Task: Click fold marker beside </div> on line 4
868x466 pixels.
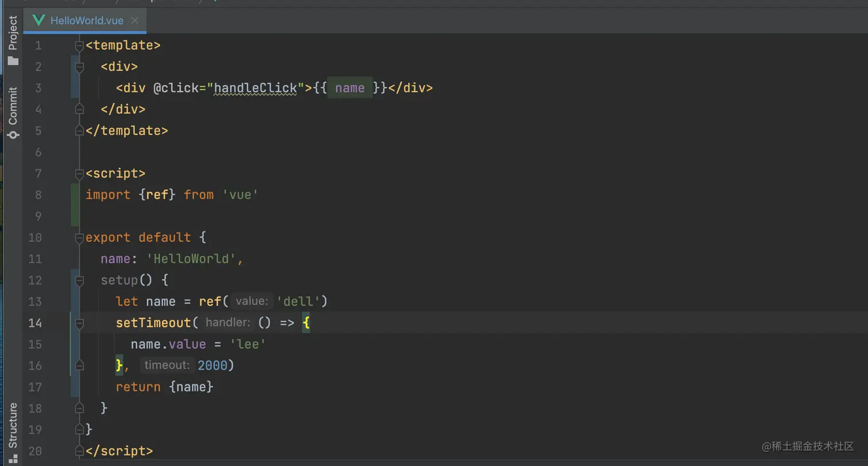Action: click(80, 109)
